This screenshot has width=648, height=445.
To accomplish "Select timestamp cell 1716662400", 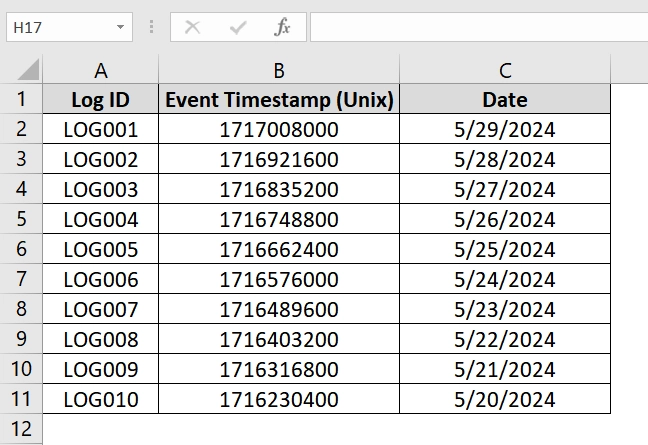I will tap(279, 249).
